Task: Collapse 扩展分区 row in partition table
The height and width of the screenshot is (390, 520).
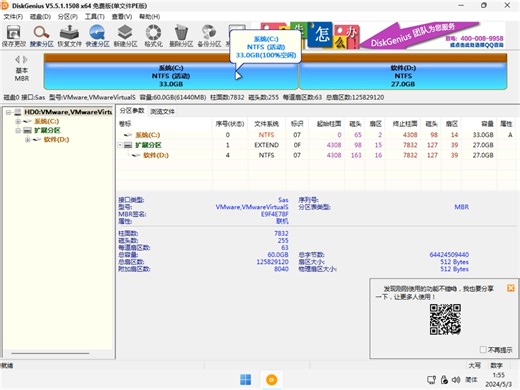Action: point(120,145)
